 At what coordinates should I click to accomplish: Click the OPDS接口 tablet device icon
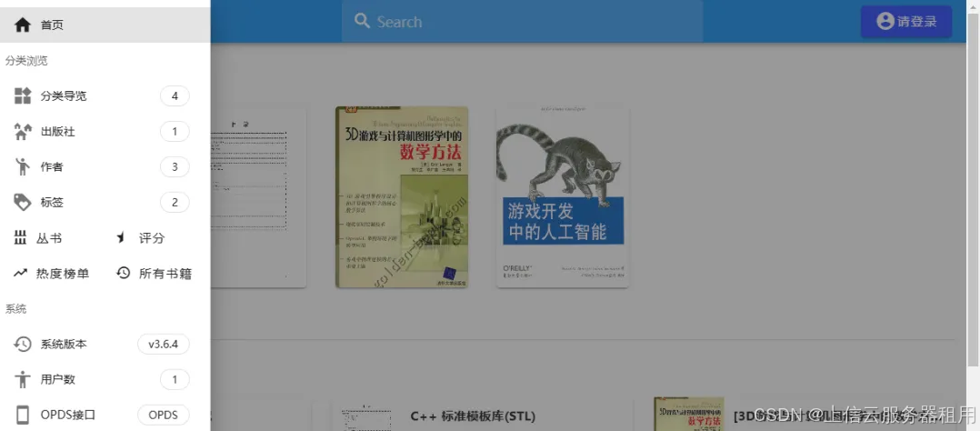tap(23, 415)
